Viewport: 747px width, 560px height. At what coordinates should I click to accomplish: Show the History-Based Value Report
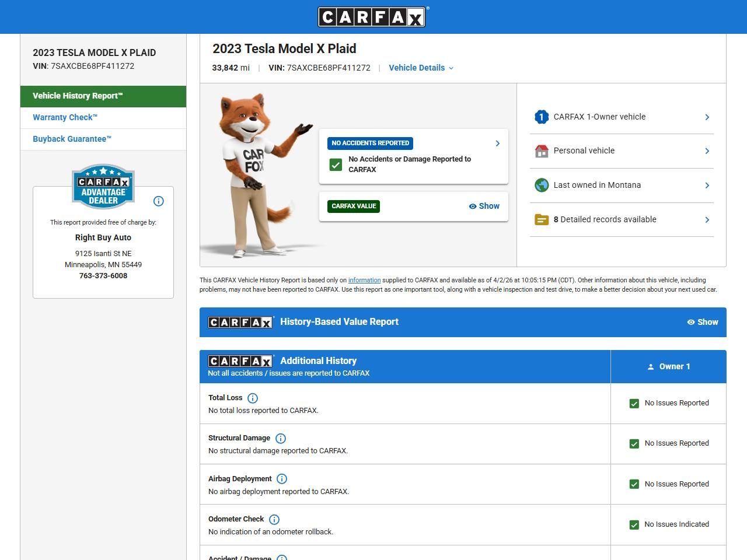click(703, 322)
